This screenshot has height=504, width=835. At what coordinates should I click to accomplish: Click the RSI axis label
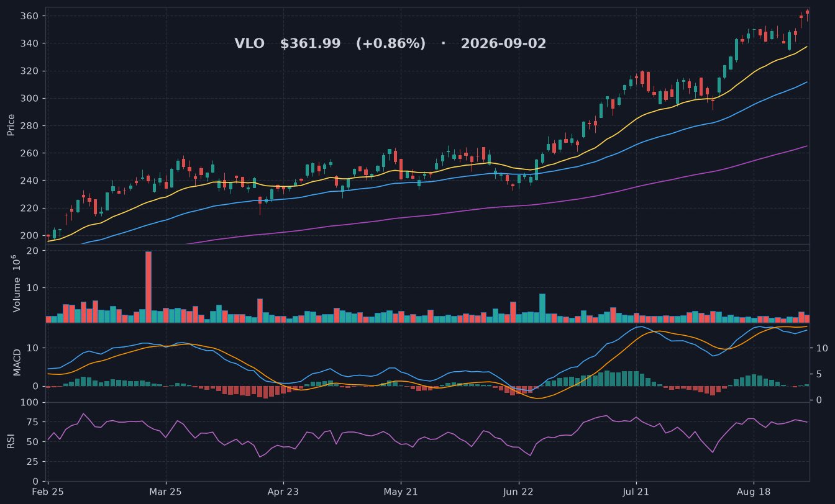point(11,441)
